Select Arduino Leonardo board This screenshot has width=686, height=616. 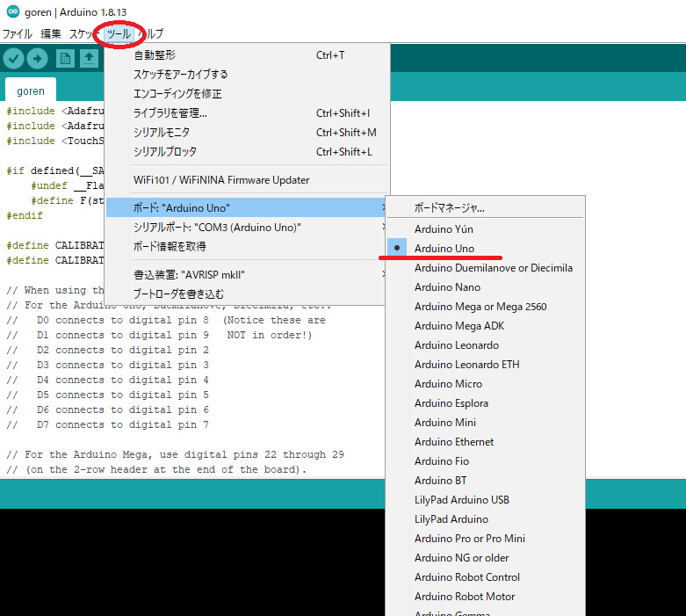pyautogui.click(x=486, y=345)
